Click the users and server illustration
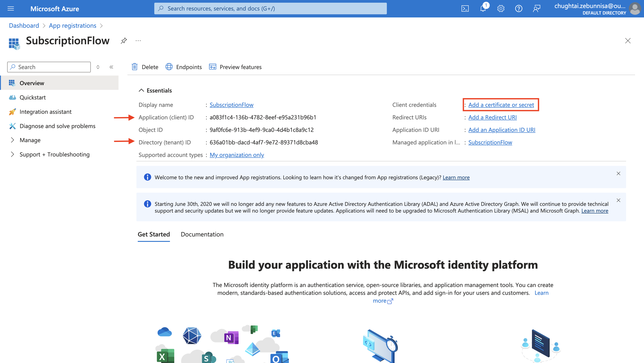The height and width of the screenshot is (363, 644). 541,346
